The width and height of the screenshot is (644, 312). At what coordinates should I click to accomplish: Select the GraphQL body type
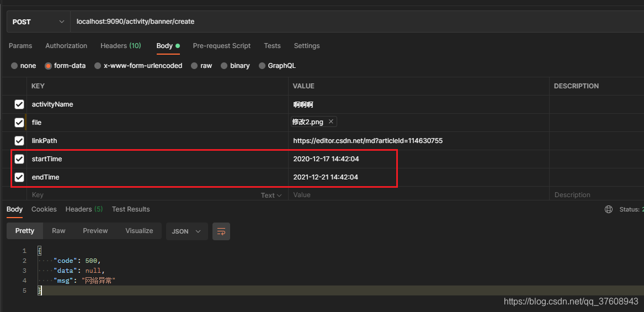(277, 66)
